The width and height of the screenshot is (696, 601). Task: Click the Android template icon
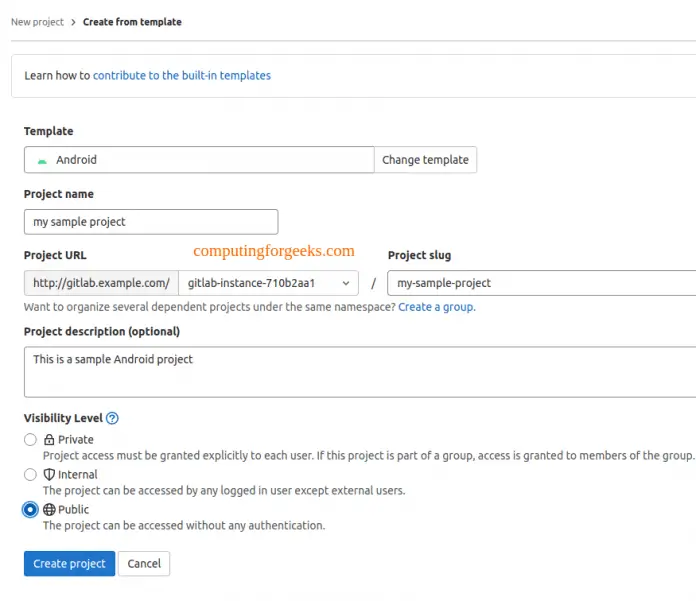click(x=42, y=160)
